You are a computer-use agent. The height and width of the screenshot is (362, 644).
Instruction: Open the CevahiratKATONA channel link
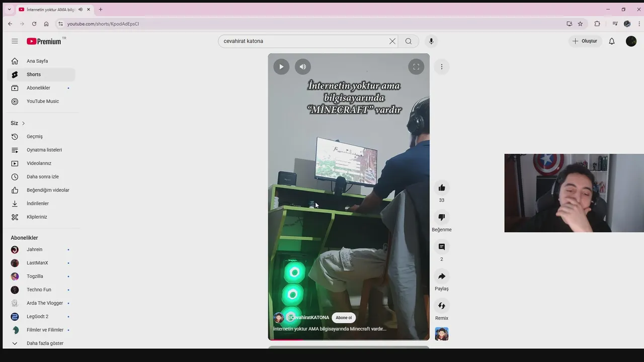click(x=309, y=318)
